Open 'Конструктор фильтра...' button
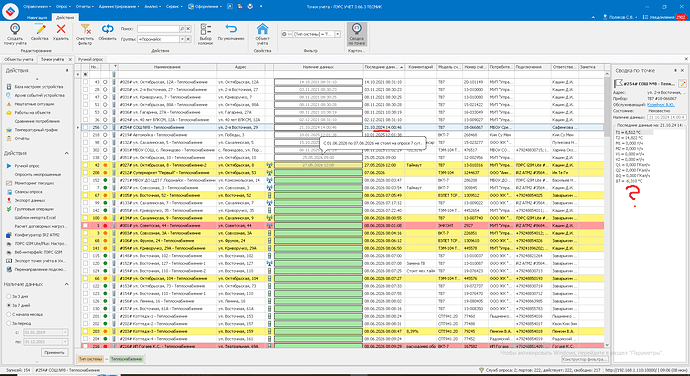Viewport: 690px width, 376px height. [585, 359]
